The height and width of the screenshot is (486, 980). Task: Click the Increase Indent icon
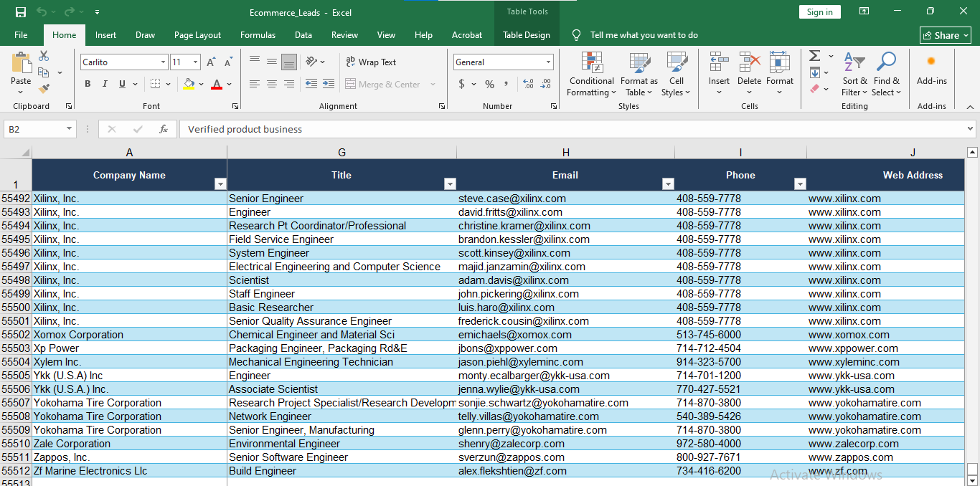click(328, 84)
